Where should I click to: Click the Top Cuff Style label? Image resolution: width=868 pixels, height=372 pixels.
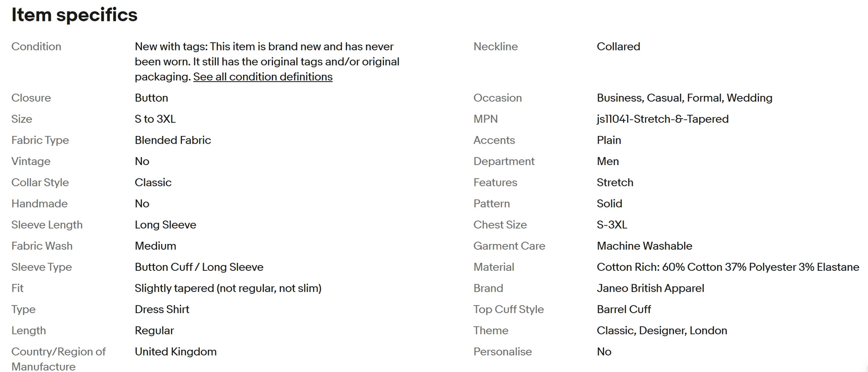[x=508, y=309]
